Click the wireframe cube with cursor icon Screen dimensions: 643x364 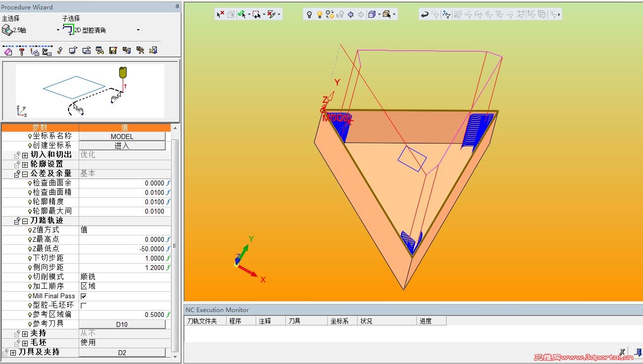pos(387,14)
